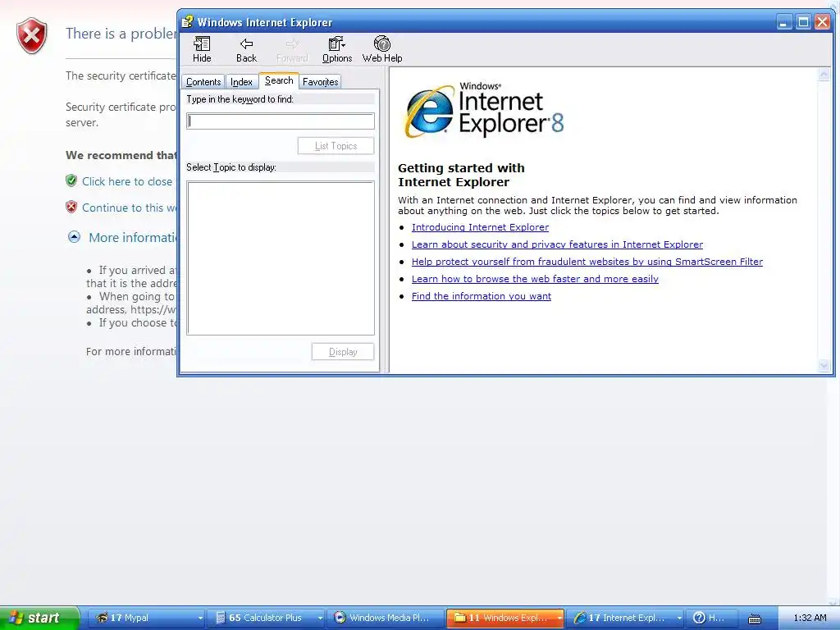Click the help window title bar icon
Viewport: 840px width, 630px height.
coord(187,22)
